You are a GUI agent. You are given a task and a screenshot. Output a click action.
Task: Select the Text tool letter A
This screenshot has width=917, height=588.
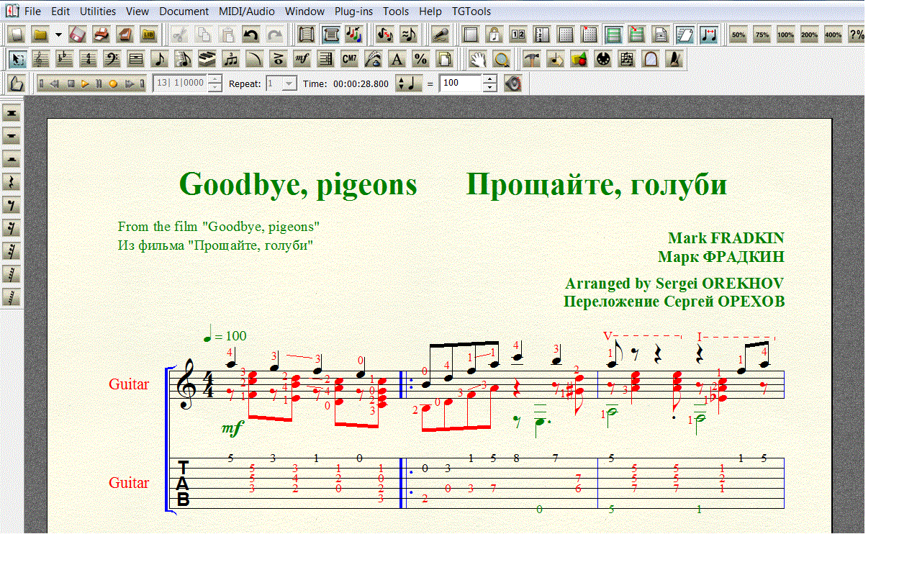tap(397, 58)
